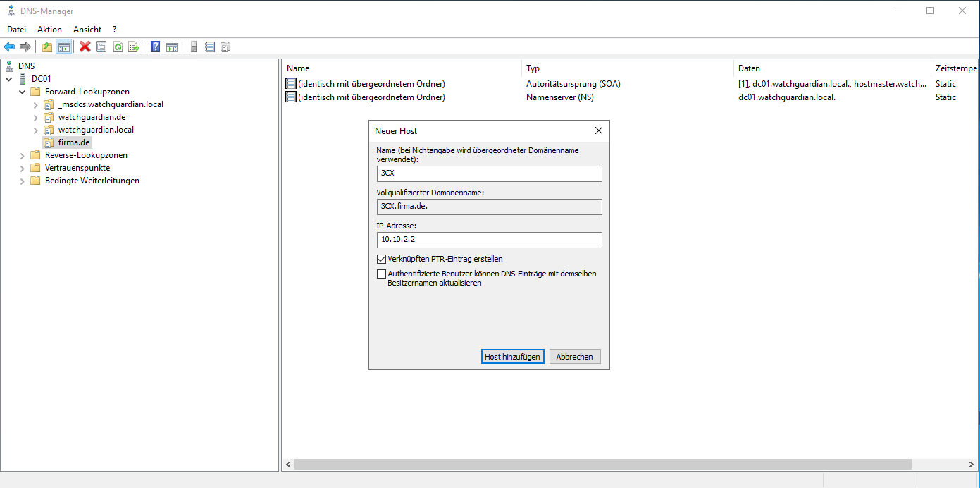Click the Properties toolbar icon
This screenshot has width=980, height=488.
click(101, 47)
